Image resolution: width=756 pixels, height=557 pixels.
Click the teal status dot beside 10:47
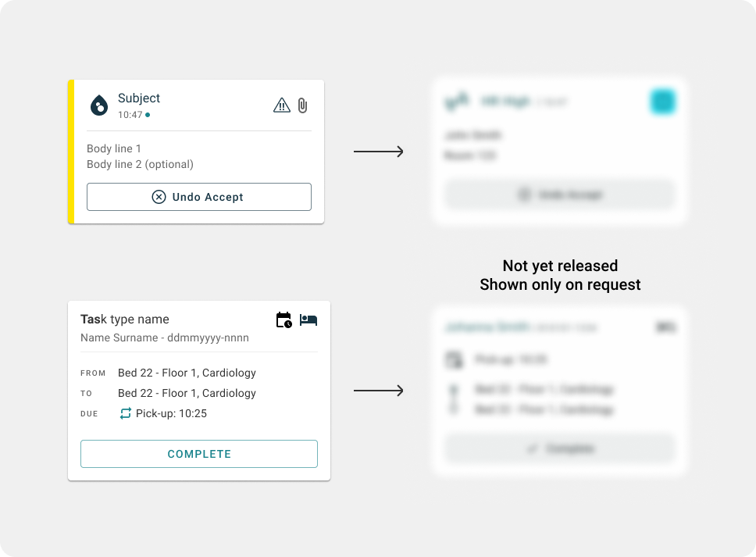[x=148, y=115]
